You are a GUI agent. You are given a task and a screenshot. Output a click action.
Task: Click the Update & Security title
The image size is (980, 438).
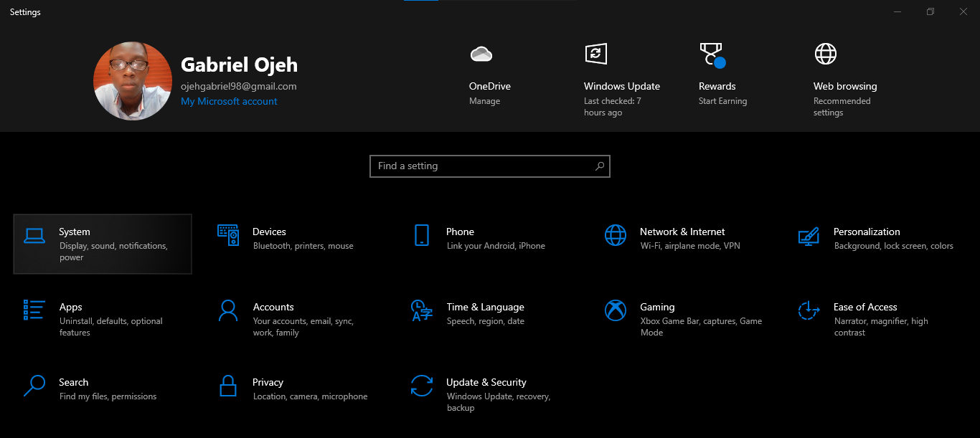pos(486,383)
